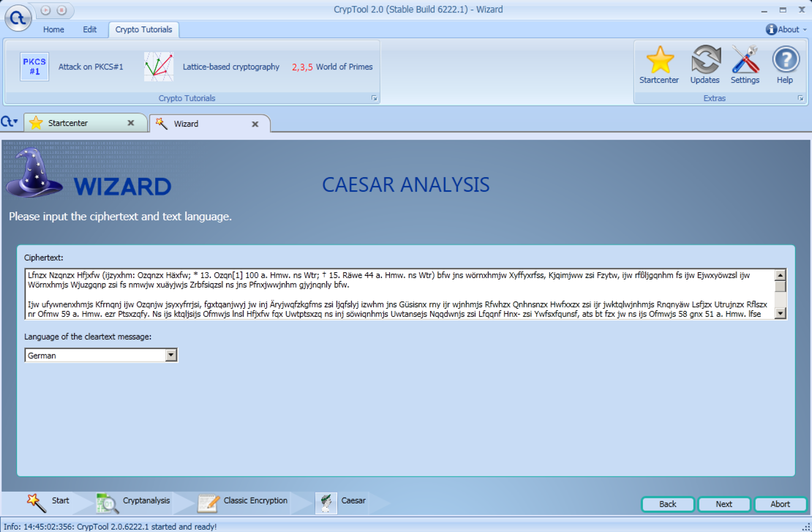Image resolution: width=812 pixels, height=532 pixels.
Task: Maximize the CrypTool window
Action: tap(783, 10)
